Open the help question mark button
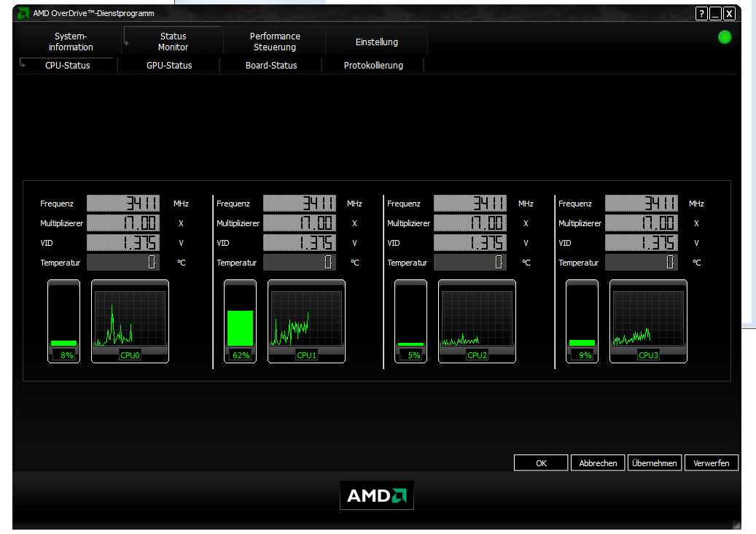 [x=701, y=14]
